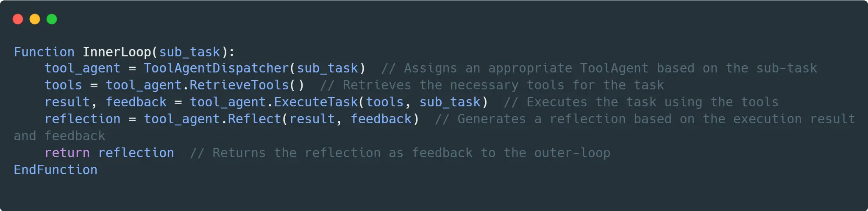868x211 pixels.
Task: Click the ExecuteTask method name
Action: (316, 102)
